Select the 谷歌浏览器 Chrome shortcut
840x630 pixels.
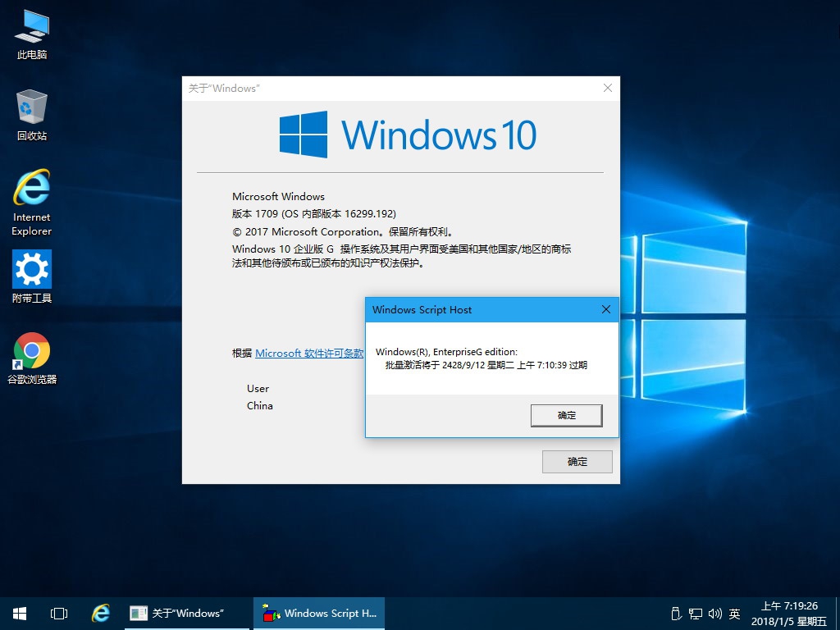[32, 358]
